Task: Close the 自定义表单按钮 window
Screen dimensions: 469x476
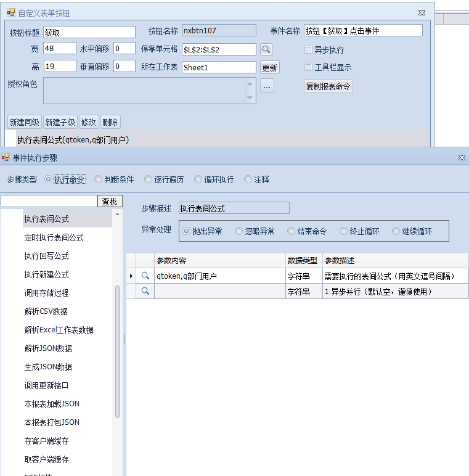Action: [422, 12]
